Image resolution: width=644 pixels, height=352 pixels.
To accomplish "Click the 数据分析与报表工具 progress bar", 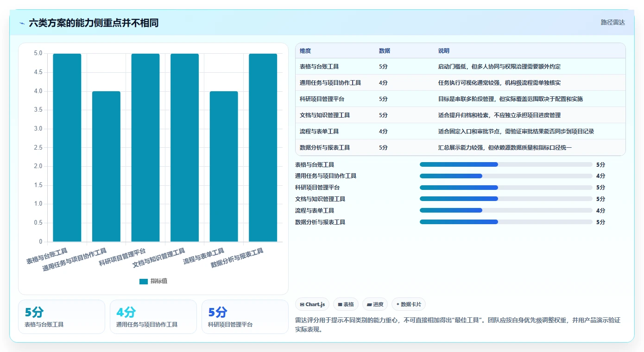I will click(x=506, y=222).
